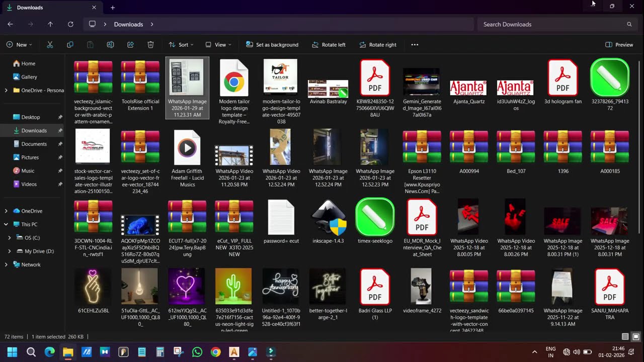The width and height of the screenshot is (644, 362).
Task: Open Documents in the navigation pane
Action: (33, 144)
